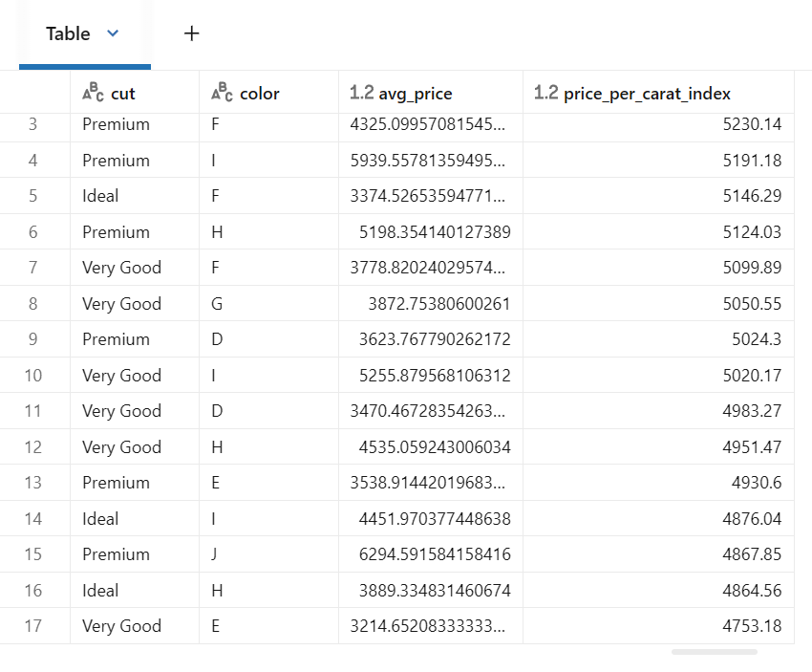Click the avg_price column header

pyautogui.click(x=416, y=93)
